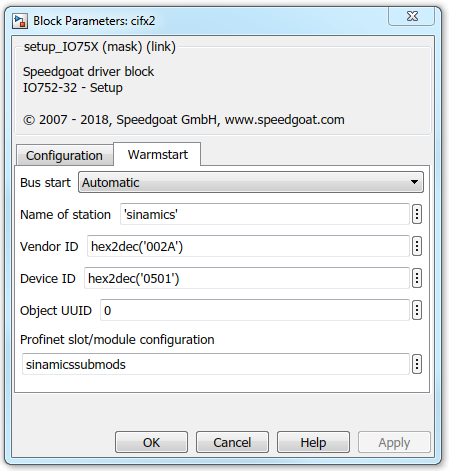Click the Cancel button

(232, 442)
